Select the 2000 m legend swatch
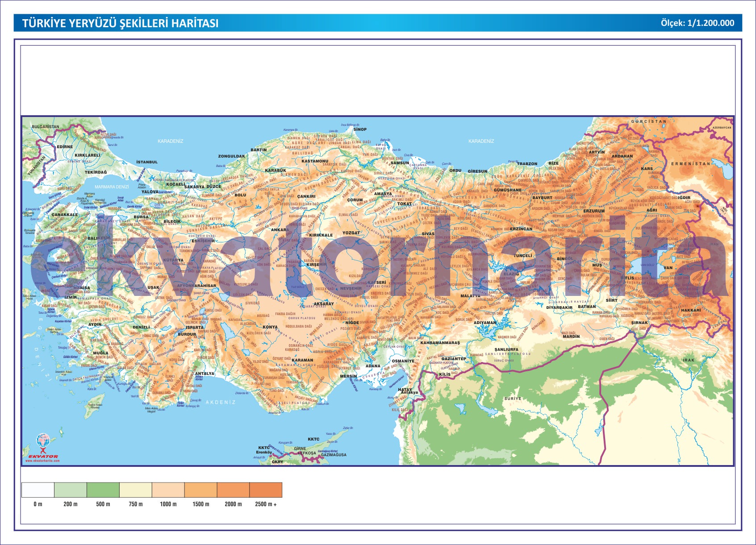This screenshot has width=756, height=545. tap(234, 490)
